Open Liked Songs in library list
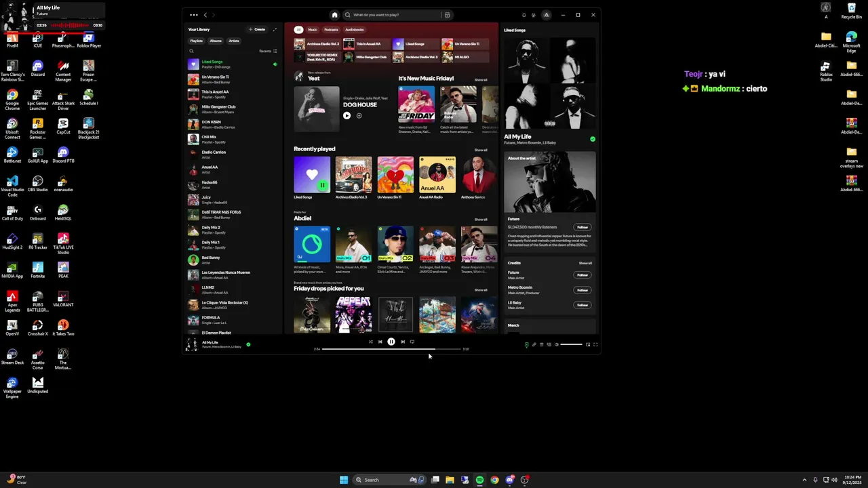The width and height of the screenshot is (868, 488). pos(233,64)
